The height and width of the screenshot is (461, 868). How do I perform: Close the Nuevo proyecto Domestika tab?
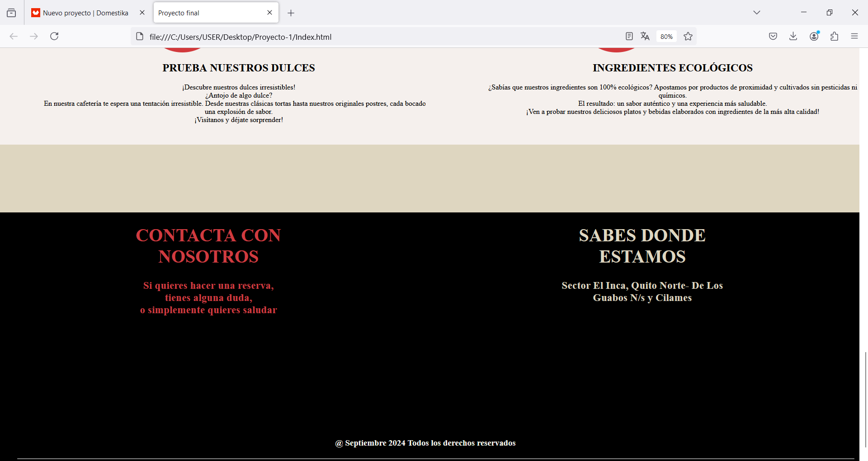[142, 13]
